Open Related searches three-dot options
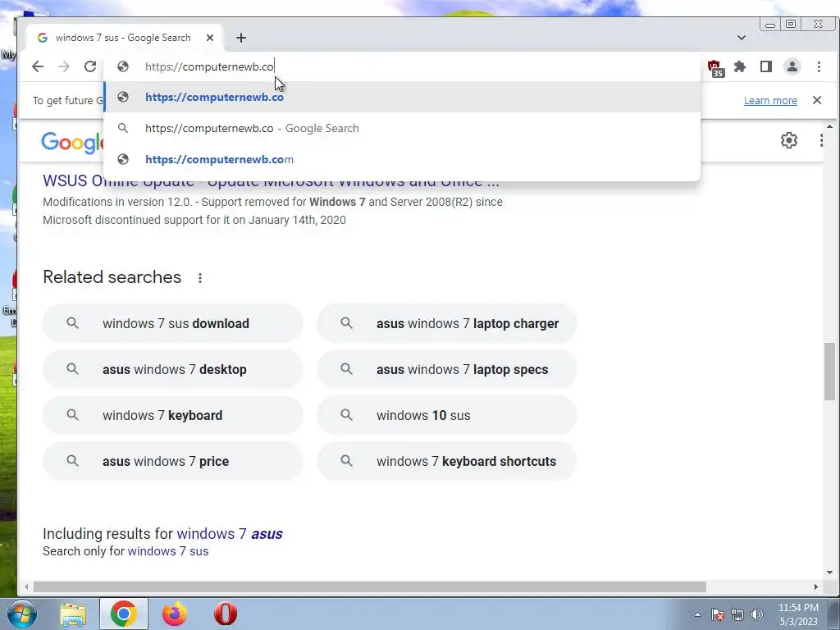Image resolution: width=840 pixels, height=630 pixels. point(200,278)
